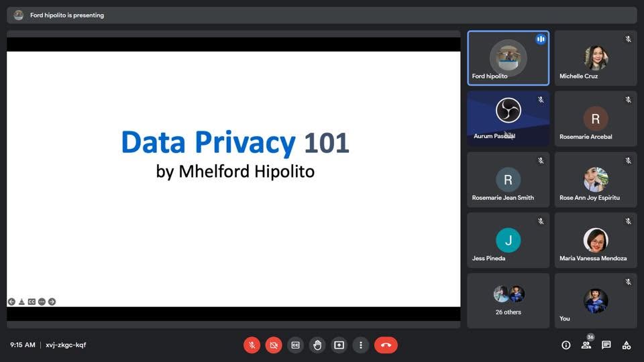Click the Data Privacy 101 slide title

coord(235,142)
